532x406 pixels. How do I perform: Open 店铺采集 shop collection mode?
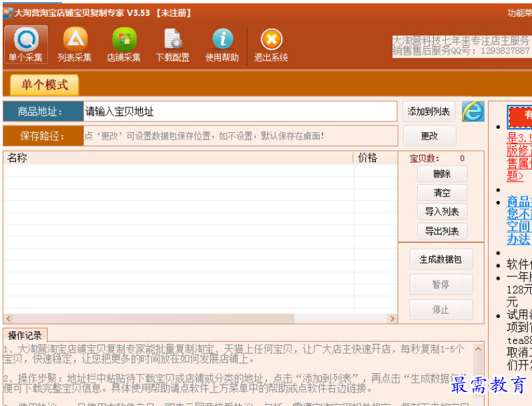(124, 45)
